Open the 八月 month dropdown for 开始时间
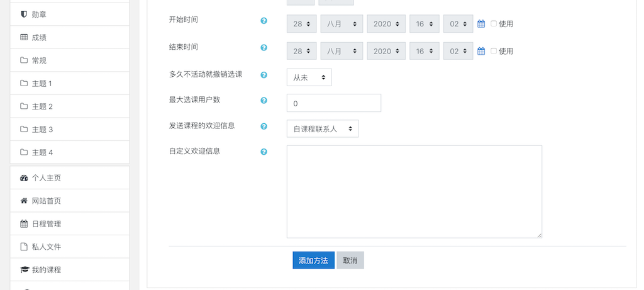The image size is (644, 290). pyautogui.click(x=341, y=24)
